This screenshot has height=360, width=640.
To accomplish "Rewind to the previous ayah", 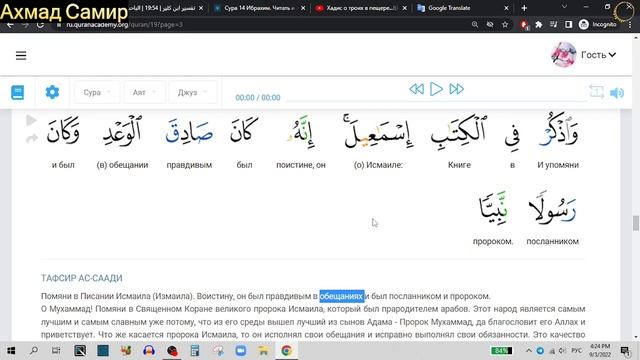I will coord(416,89).
